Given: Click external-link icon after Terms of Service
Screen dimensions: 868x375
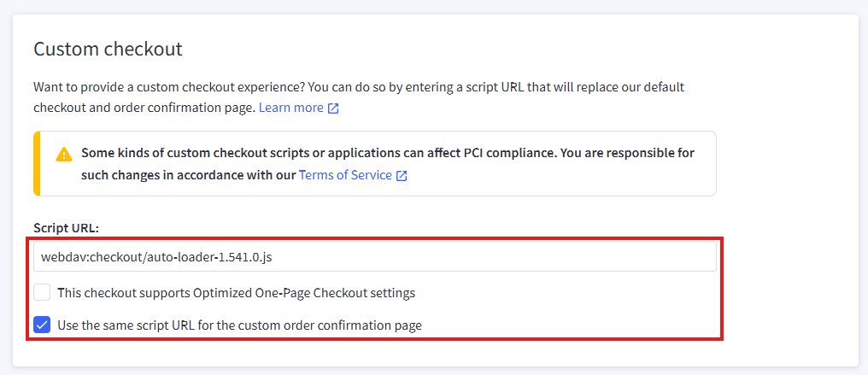Looking at the screenshot, I should pyautogui.click(x=402, y=175).
